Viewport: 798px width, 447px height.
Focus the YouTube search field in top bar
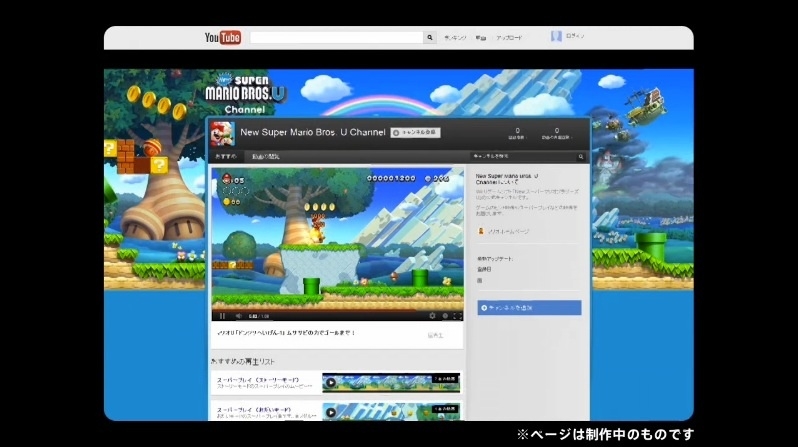click(x=336, y=38)
